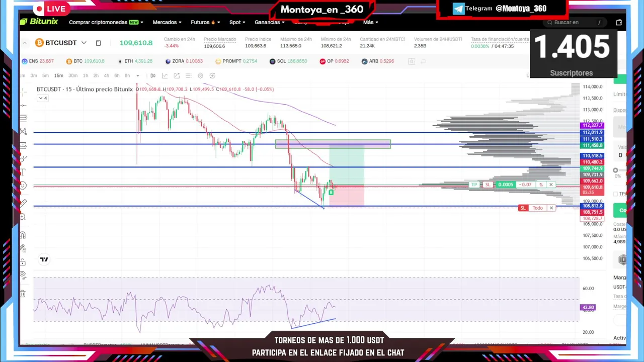Select the ruler measure tool
Viewport: 644px width, 362px height.
23,203
